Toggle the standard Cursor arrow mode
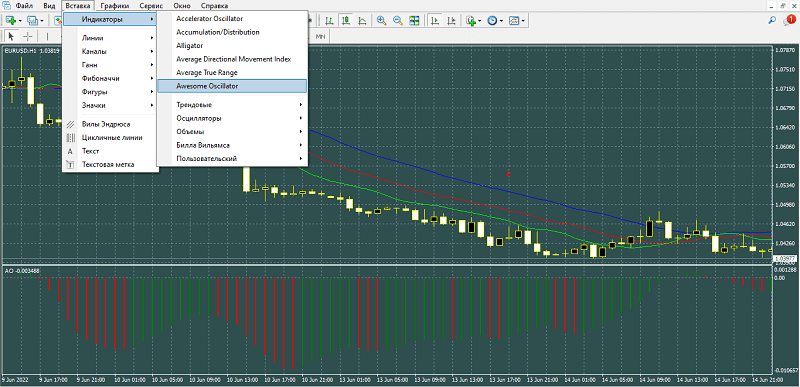This screenshot has width=800, height=387. 12,36
